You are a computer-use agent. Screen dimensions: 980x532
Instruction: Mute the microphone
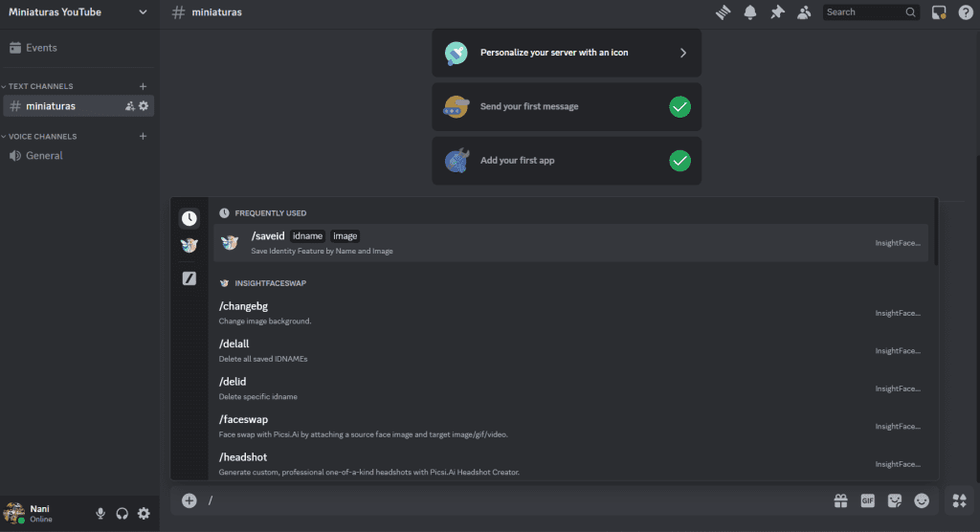[x=100, y=513]
